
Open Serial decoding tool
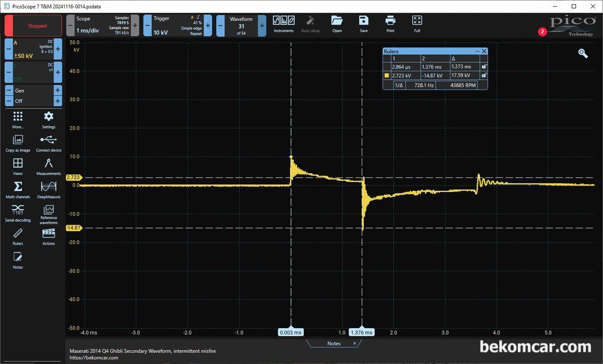(18, 213)
